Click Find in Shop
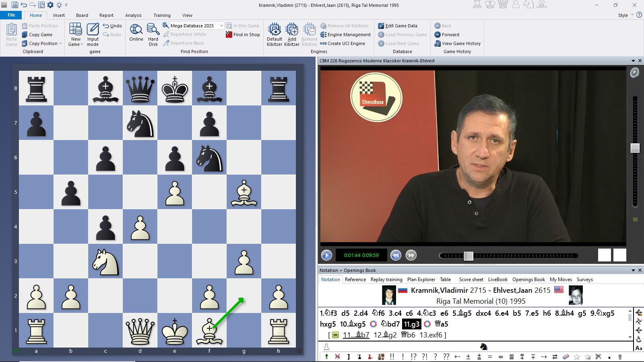Image resolution: width=644 pixels, height=362 pixels. pos(243,35)
